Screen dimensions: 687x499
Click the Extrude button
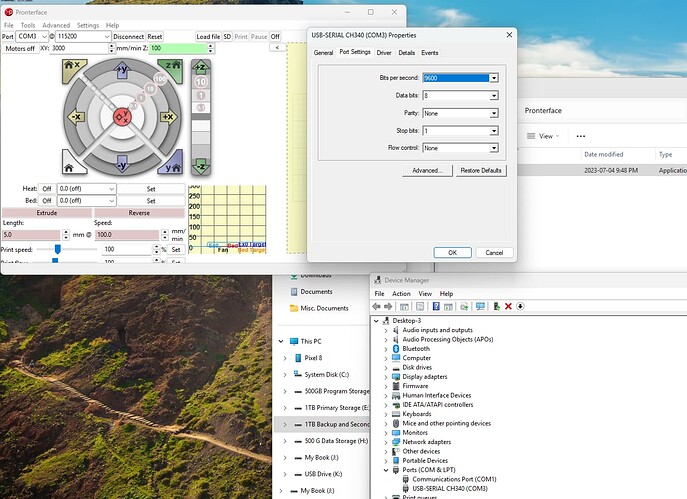[47, 213]
